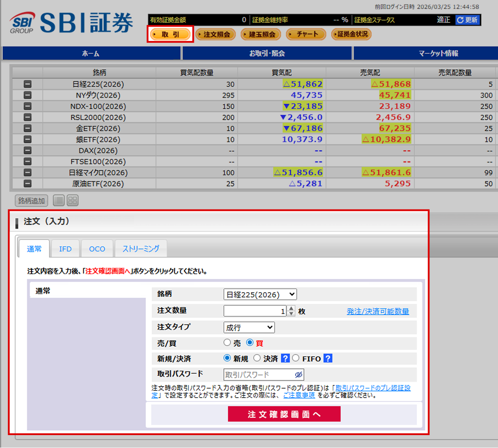Open the help icon beside FIFO

click(328, 359)
